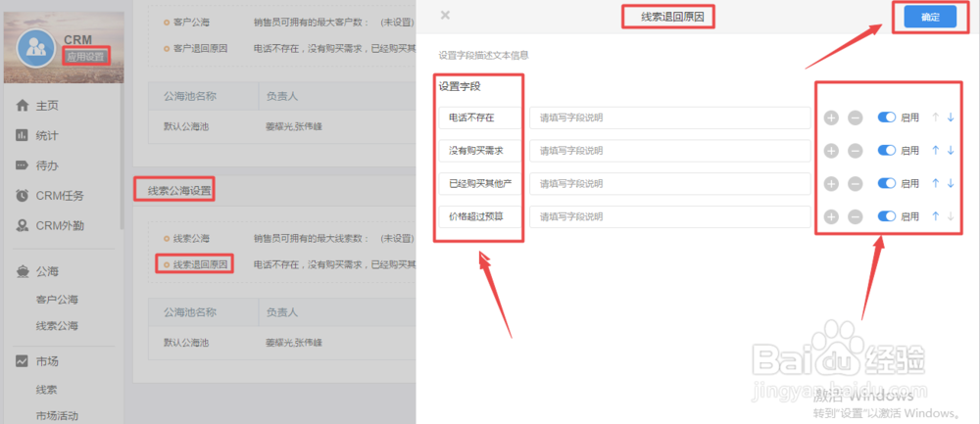
Task: Edit the 电话不存在 field name box
Action: point(479,118)
